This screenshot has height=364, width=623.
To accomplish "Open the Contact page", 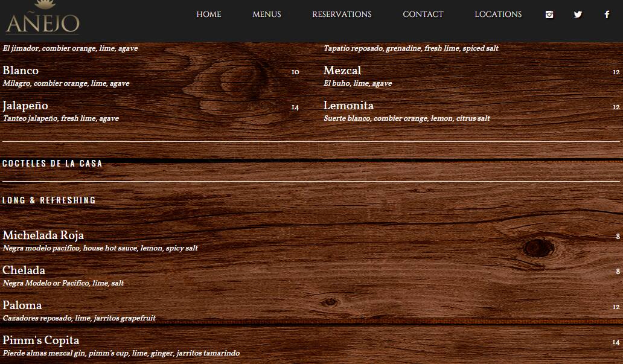I will (423, 14).
